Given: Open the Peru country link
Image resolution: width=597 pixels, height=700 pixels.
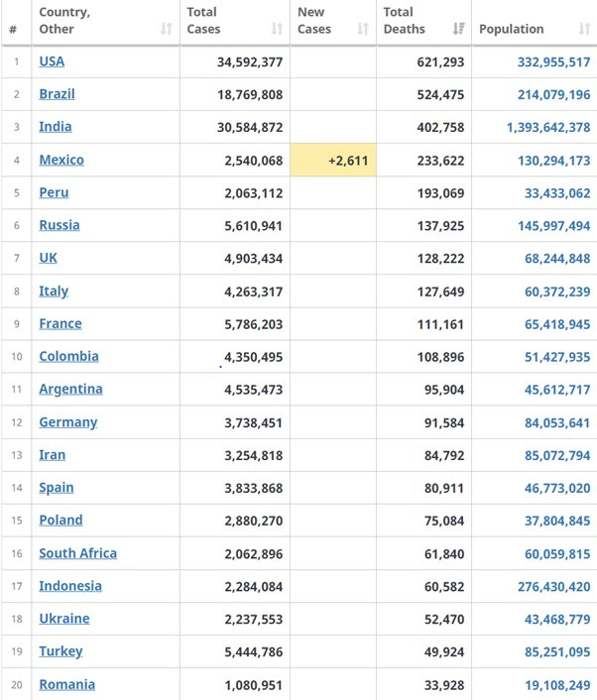Looking at the screenshot, I should coord(54,192).
